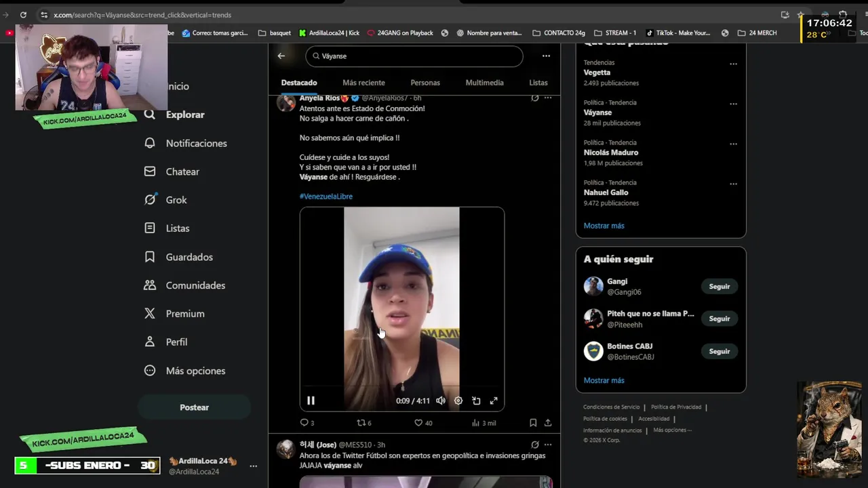Reload the page in browser
The image size is (868, 488).
point(23,15)
